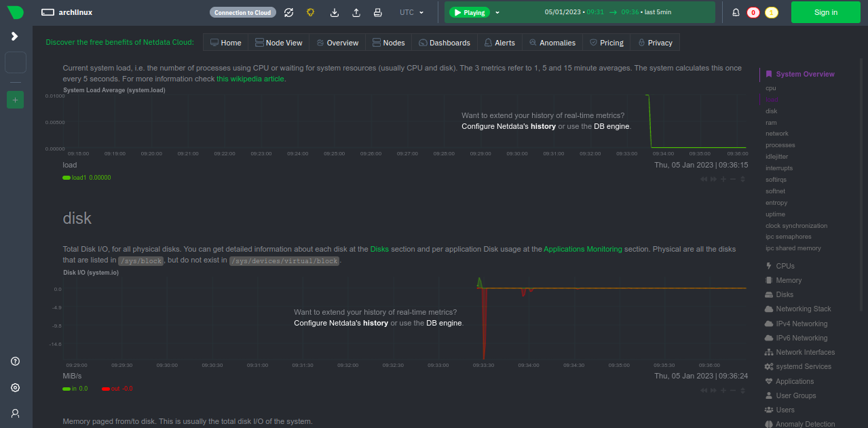The height and width of the screenshot is (428, 868).
Task: Jump to Networking Stack section in right menu
Action: (x=803, y=309)
